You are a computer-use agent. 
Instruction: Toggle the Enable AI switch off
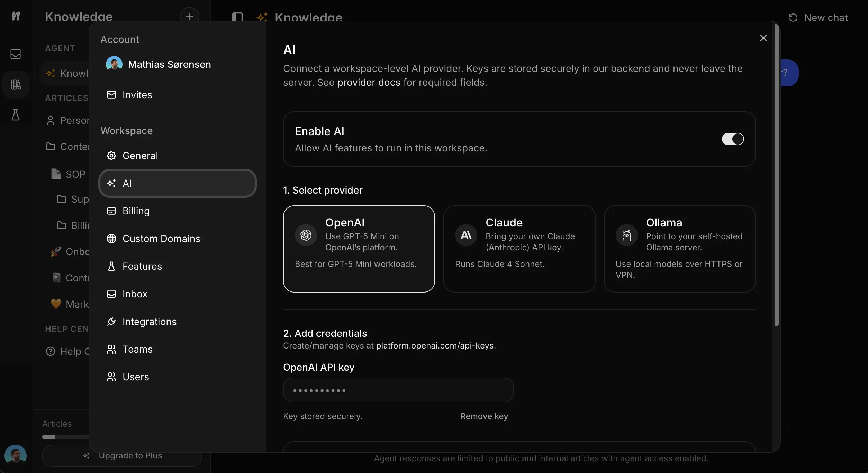(x=733, y=139)
